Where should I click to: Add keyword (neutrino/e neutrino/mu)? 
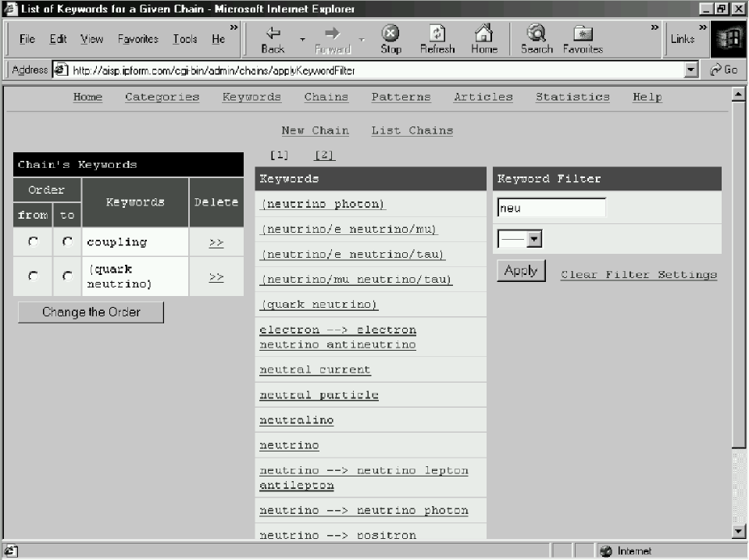[348, 230]
